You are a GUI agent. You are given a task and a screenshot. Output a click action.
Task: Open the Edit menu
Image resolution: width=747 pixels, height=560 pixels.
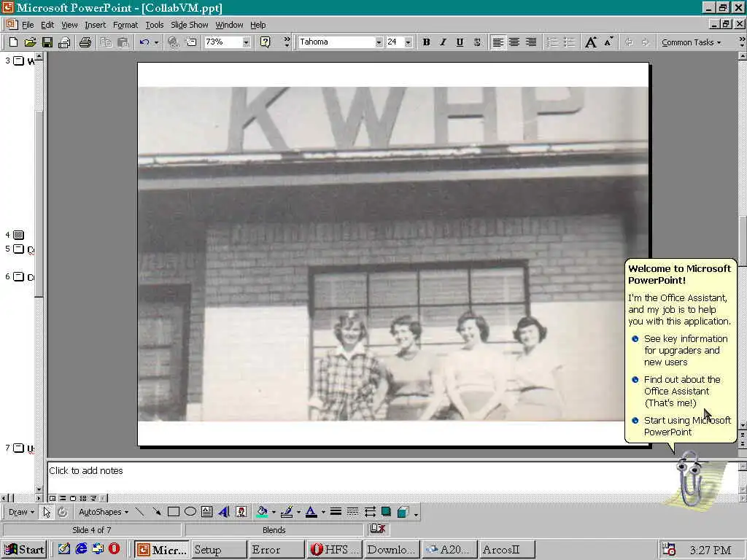pyautogui.click(x=47, y=25)
